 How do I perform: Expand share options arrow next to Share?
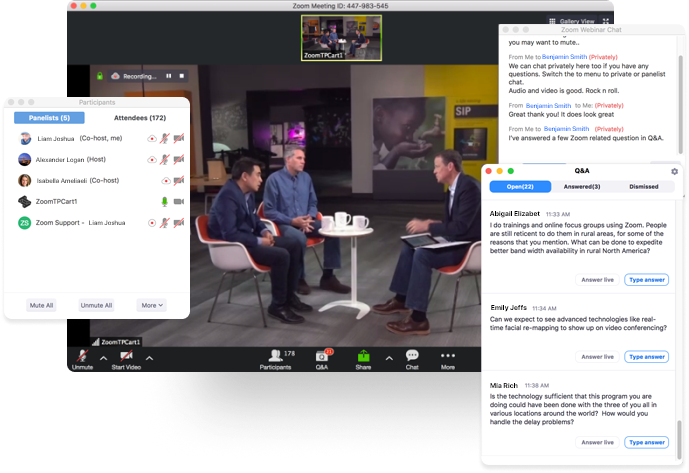(x=389, y=358)
